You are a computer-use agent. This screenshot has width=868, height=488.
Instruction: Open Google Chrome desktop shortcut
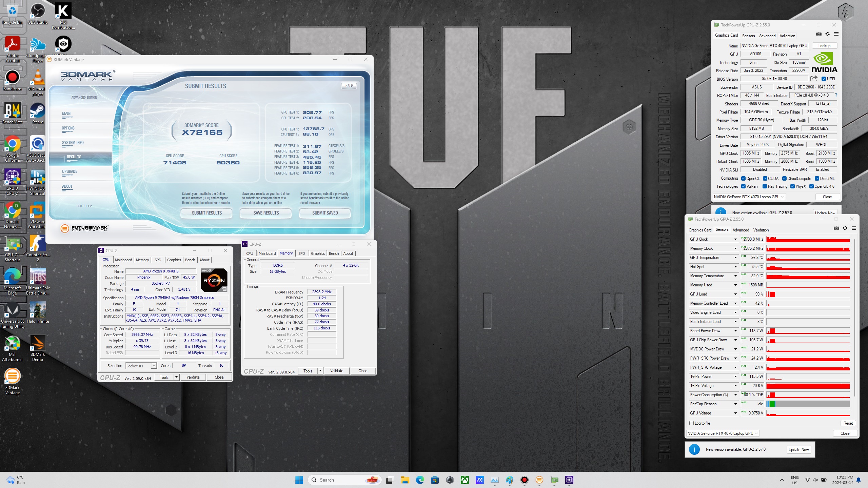[x=13, y=149]
